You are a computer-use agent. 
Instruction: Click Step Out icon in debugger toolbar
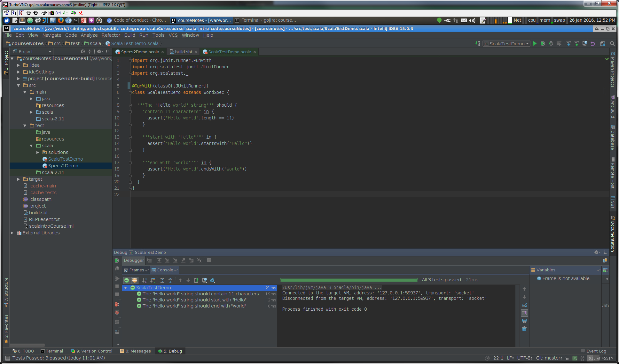183,260
